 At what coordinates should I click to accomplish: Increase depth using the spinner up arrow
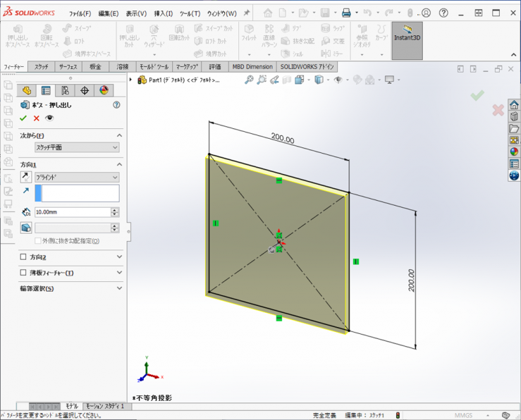(115, 209)
